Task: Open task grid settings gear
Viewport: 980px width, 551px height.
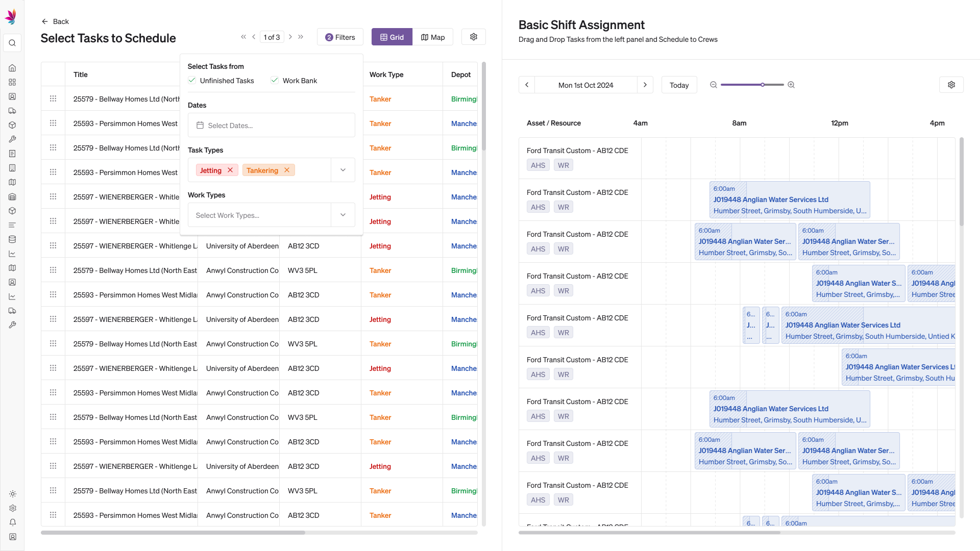Action: 473,37
